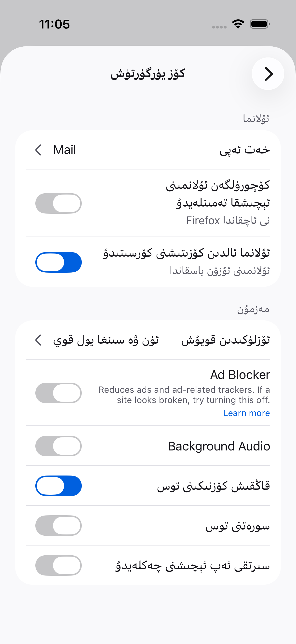This screenshot has height=644, width=296.
Task: Tap the Ad Blocker row title
Action: click(x=240, y=375)
